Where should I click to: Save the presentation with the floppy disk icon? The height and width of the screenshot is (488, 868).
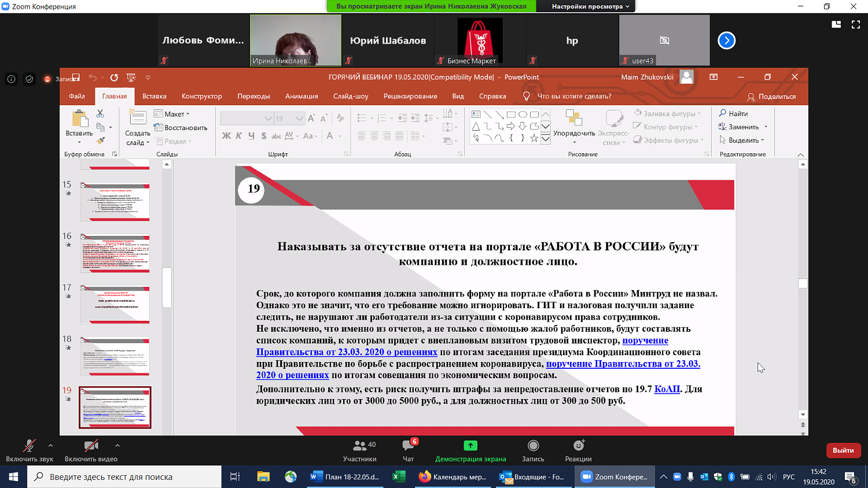(76, 77)
